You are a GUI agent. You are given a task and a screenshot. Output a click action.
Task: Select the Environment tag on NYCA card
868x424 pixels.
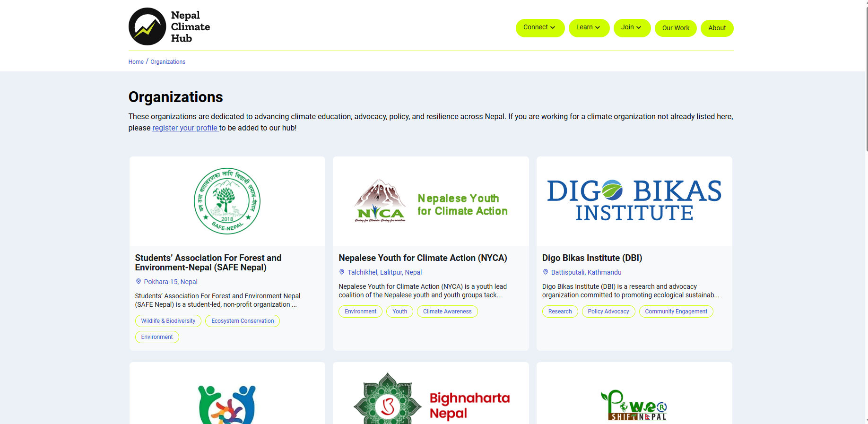click(x=361, y=312)
